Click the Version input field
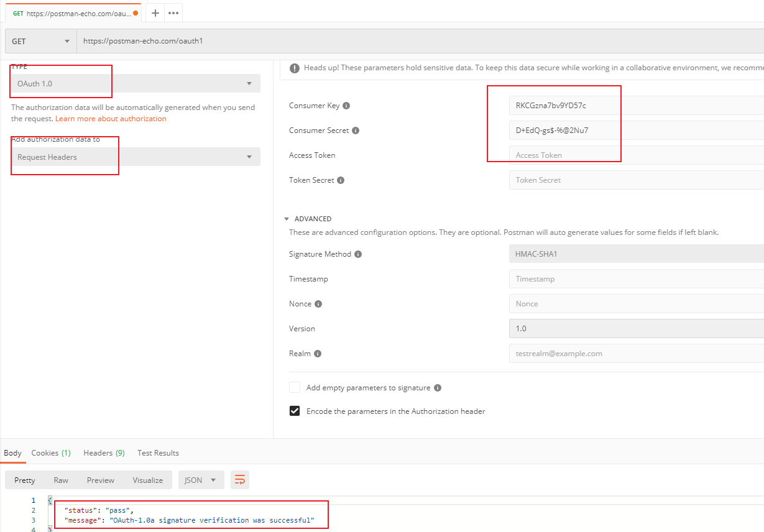The width and height of the screenshot is (764, 532). click(x=636, y=329)
